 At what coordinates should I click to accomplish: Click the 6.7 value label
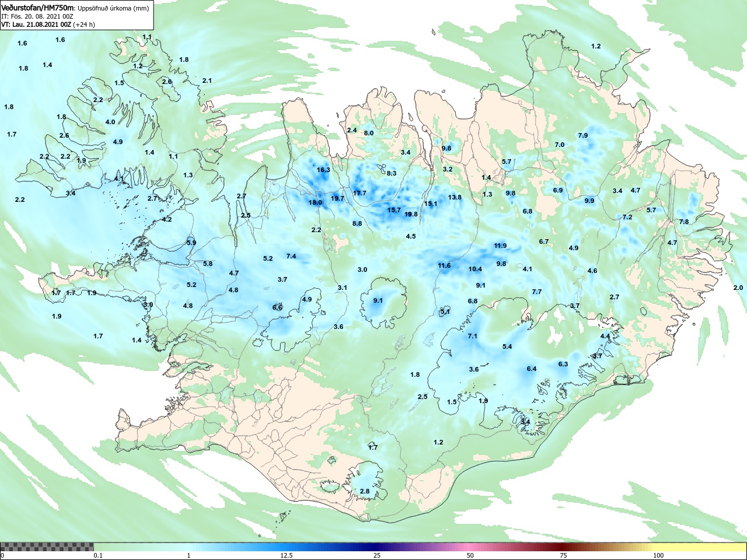(x=544, y=242)
